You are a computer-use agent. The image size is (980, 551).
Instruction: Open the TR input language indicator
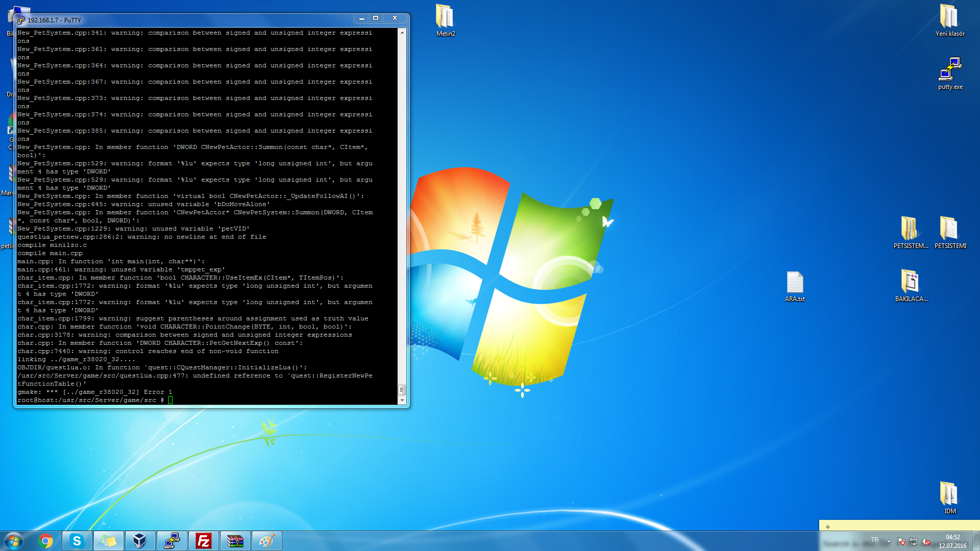click(875, 540)
